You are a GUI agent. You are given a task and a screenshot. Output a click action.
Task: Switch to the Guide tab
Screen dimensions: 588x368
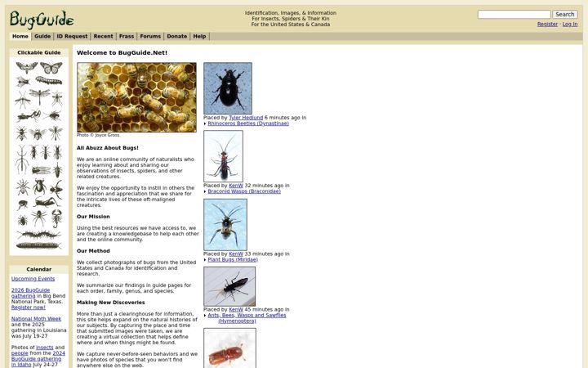[x=42, y=37]
